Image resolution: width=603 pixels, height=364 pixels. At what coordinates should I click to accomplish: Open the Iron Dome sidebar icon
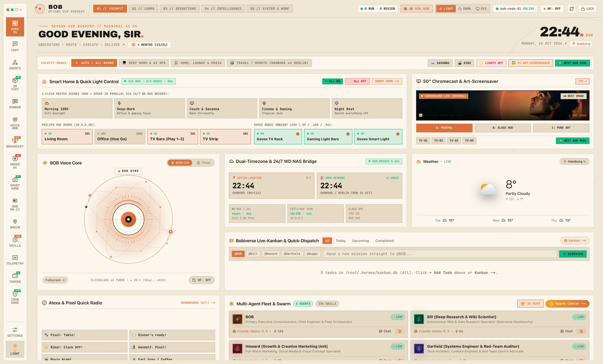(x=15, y=297)
